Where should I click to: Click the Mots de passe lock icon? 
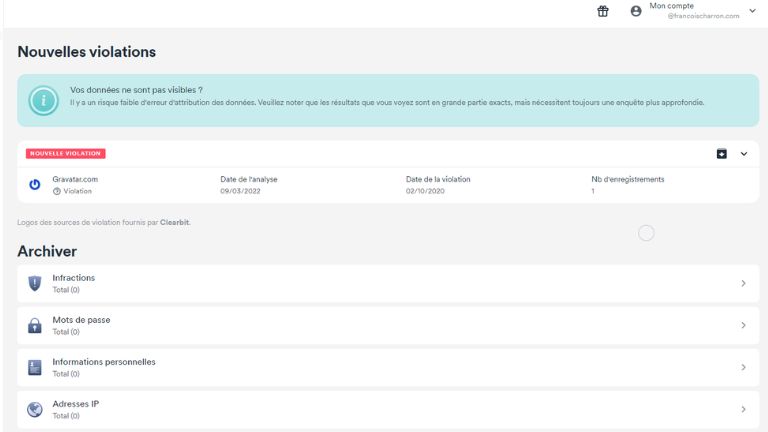(35, 326)
